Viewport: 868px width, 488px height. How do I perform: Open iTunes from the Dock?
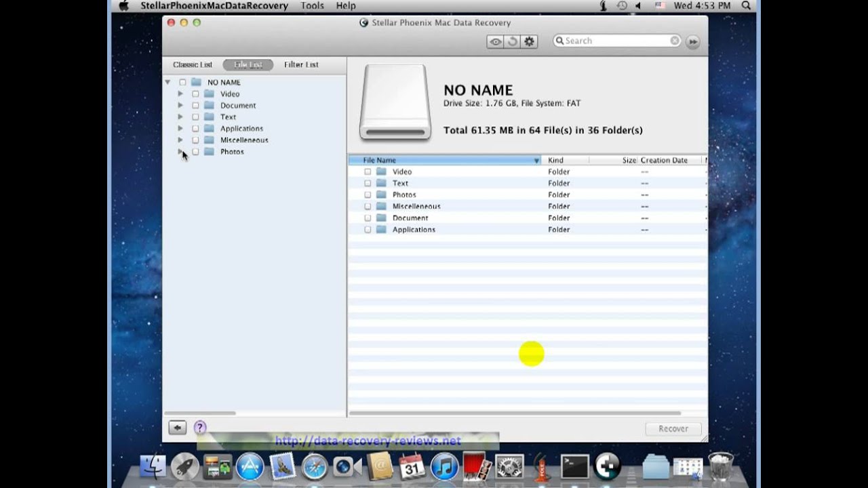pyautogui.click(x=445, y=466)
